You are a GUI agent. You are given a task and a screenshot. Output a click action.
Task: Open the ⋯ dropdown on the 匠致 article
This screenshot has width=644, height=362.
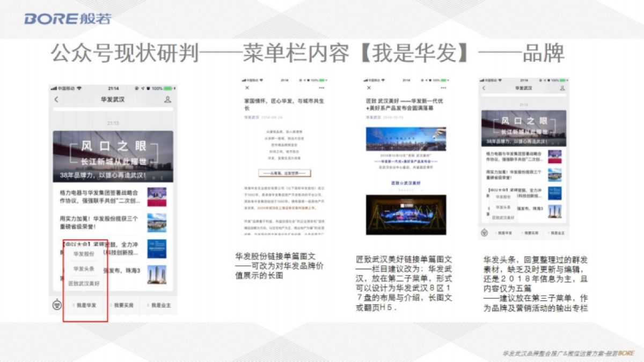point(444,87)
